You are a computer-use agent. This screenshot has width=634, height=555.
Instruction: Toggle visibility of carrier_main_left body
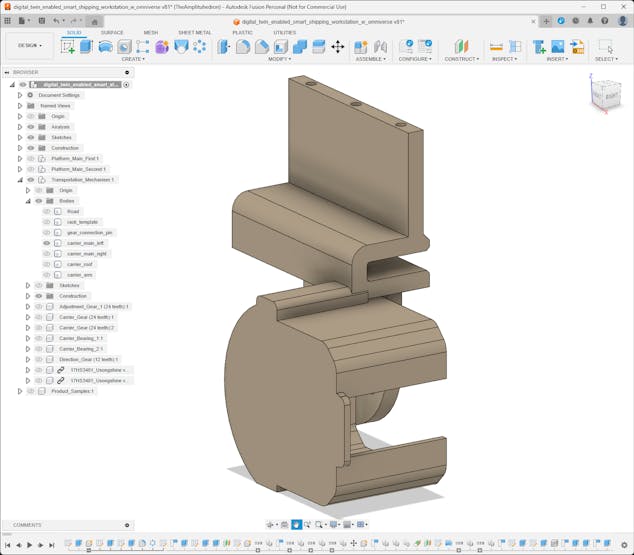point(47,243)
